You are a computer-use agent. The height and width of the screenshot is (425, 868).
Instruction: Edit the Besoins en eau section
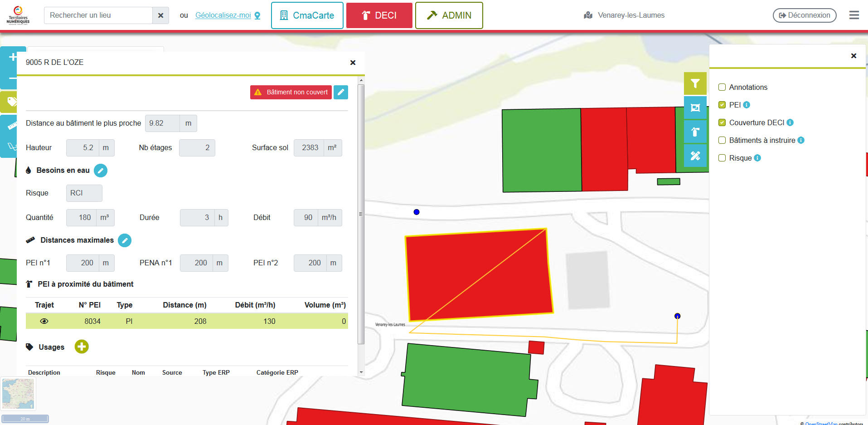(x=101, y=171)
